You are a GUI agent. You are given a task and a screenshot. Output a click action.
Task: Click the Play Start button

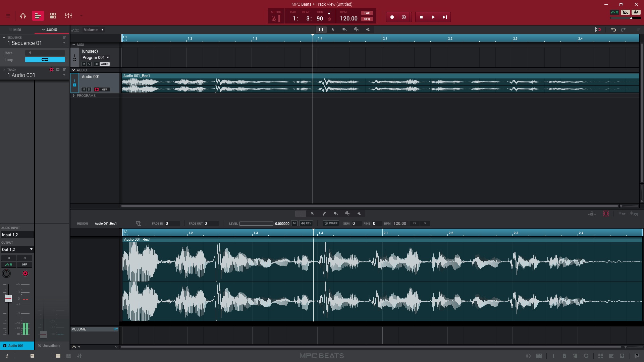click(x=445, y=17)
